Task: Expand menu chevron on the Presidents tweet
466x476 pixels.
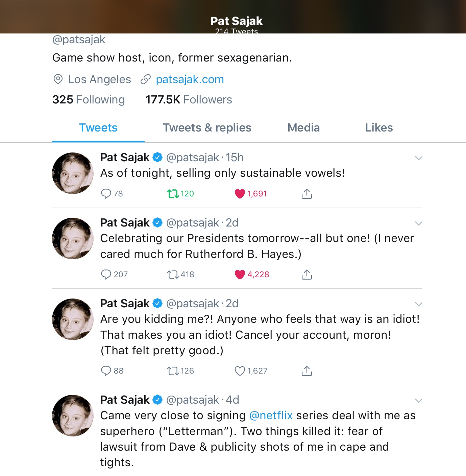Action: (418, 223)
